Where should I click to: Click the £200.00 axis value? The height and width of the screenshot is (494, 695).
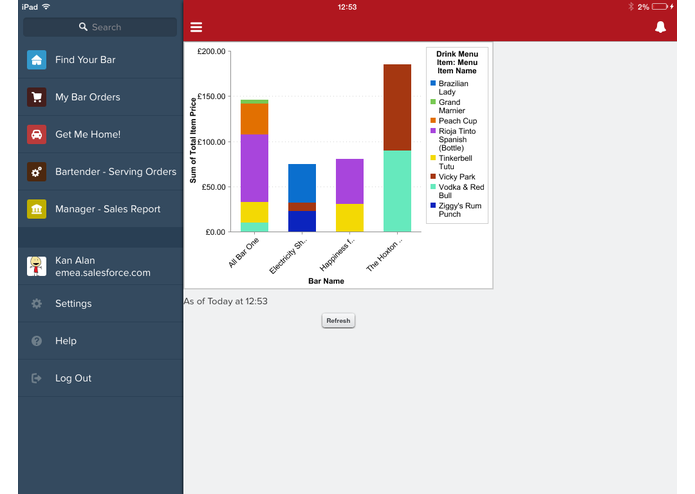211,51
